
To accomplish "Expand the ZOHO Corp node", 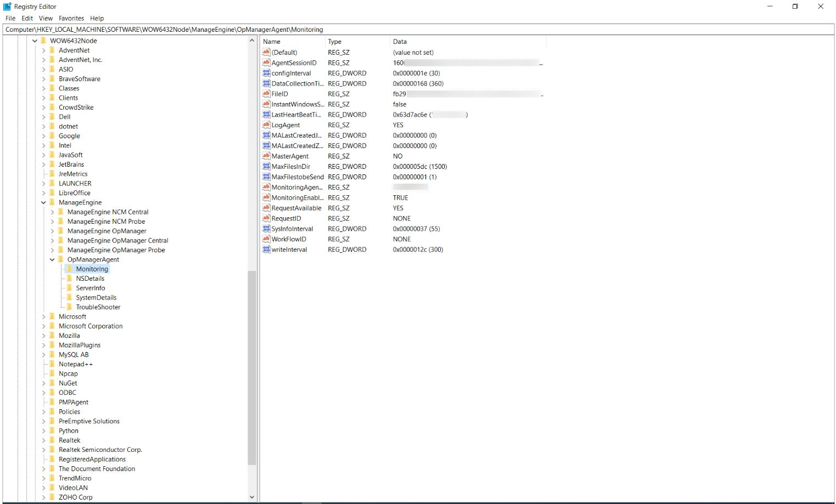I will point(44,497).
